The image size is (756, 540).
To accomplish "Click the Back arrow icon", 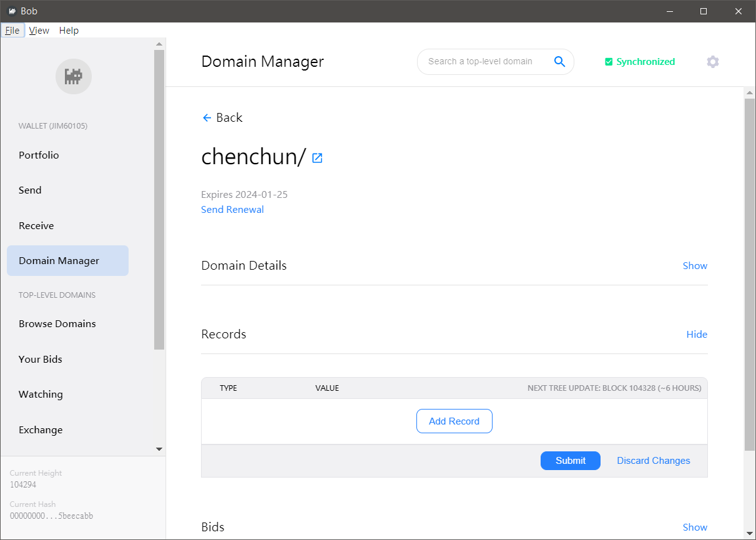I will 207,118.
